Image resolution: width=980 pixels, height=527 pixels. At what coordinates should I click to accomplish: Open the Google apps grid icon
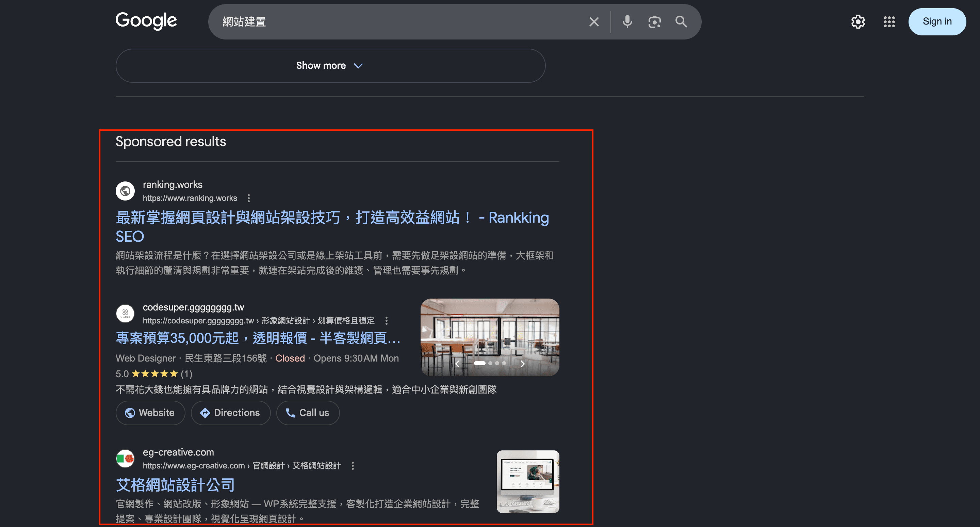click(x=889, y=22)
